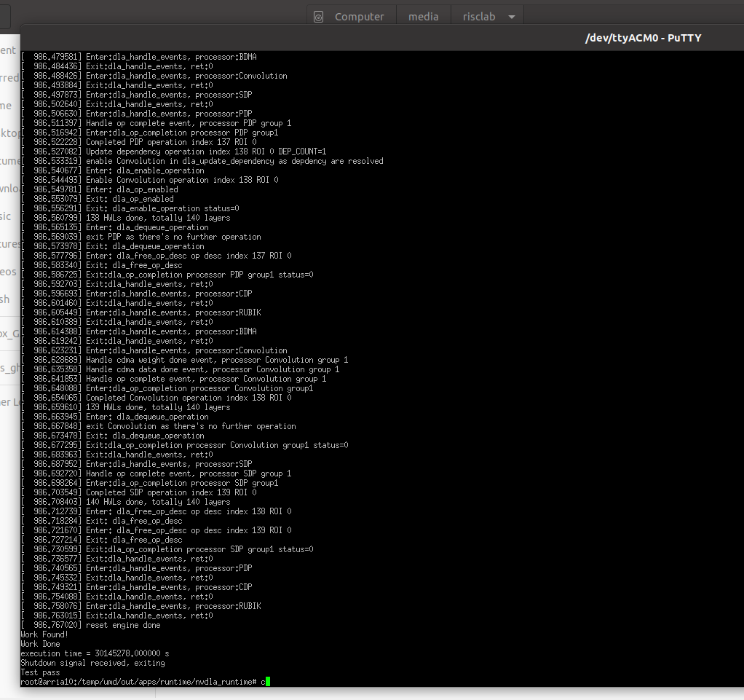Click the drive icon beside Computer breadcrumb
Screen dimensions: 744x700
pos(318,16)
